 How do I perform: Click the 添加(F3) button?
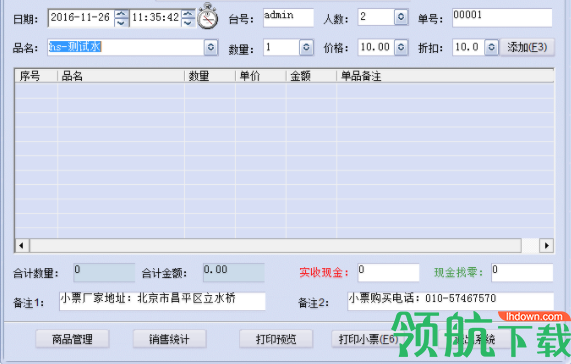click(x=527, y=47)
